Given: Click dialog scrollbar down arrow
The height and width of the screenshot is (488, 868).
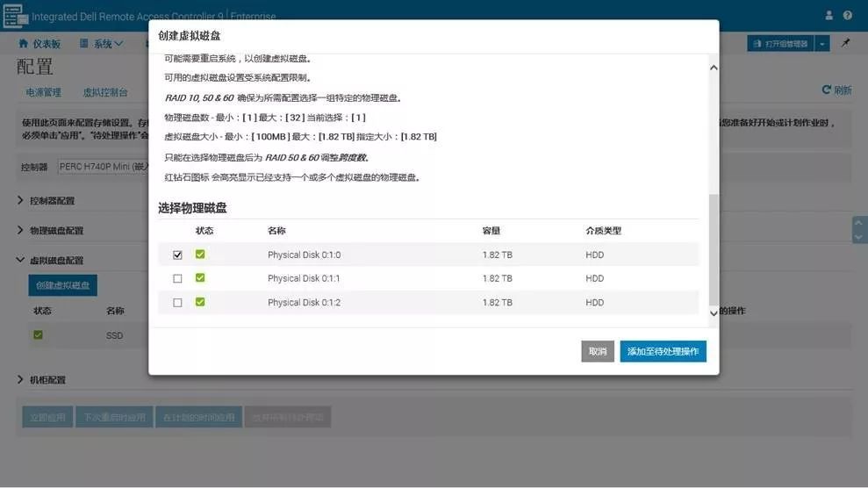Looking at the screenshot, I should coord(714,313).
